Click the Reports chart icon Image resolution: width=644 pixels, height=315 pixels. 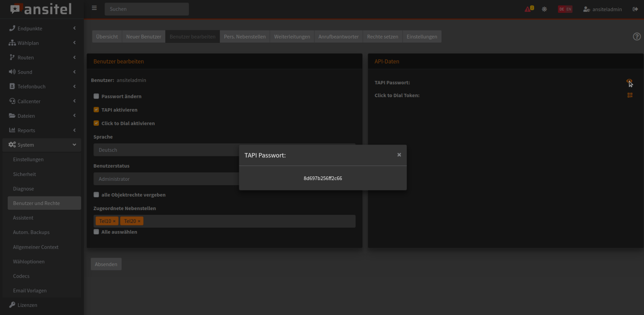coord(12,130)
